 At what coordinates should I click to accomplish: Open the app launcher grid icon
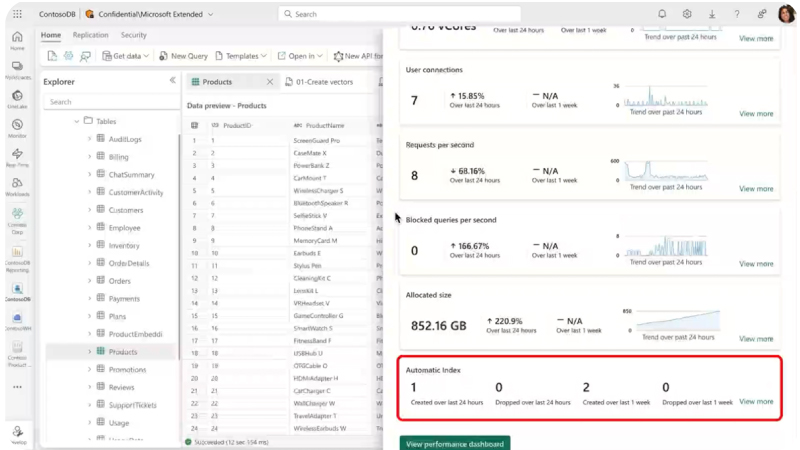click(x=17, y=14)
